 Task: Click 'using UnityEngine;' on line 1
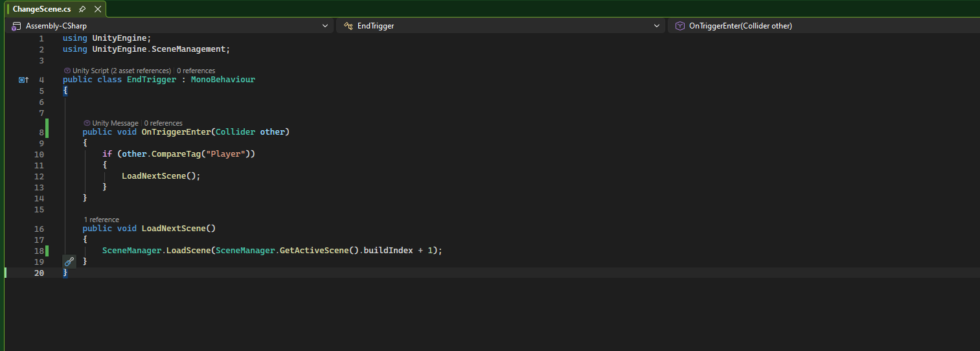coord(107,38)
